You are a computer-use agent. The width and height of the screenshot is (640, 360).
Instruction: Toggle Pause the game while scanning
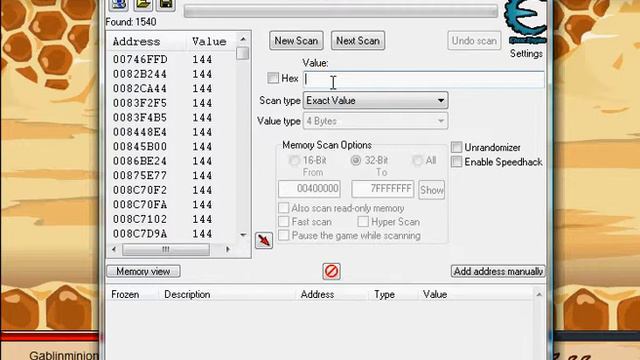(283, 236)
